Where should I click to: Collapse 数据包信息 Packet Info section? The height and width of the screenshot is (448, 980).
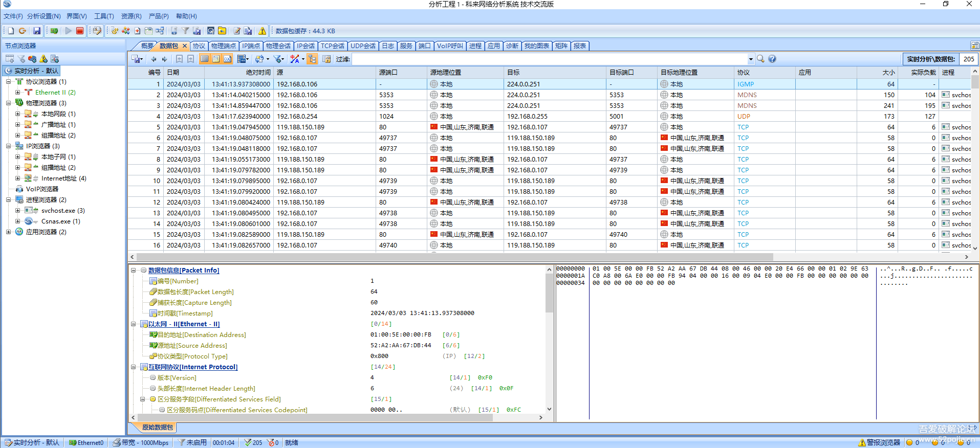[134, 270]
